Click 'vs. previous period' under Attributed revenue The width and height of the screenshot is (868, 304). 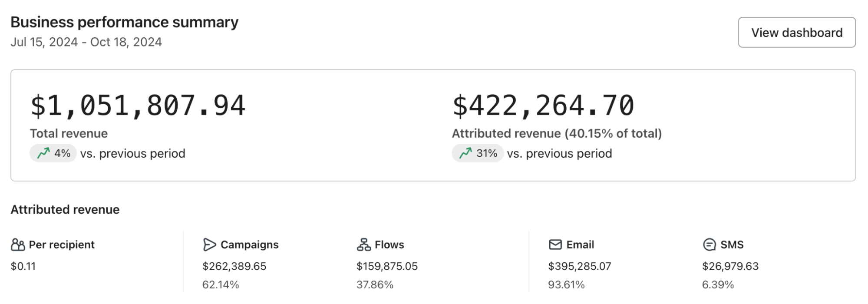click(560, 154)
